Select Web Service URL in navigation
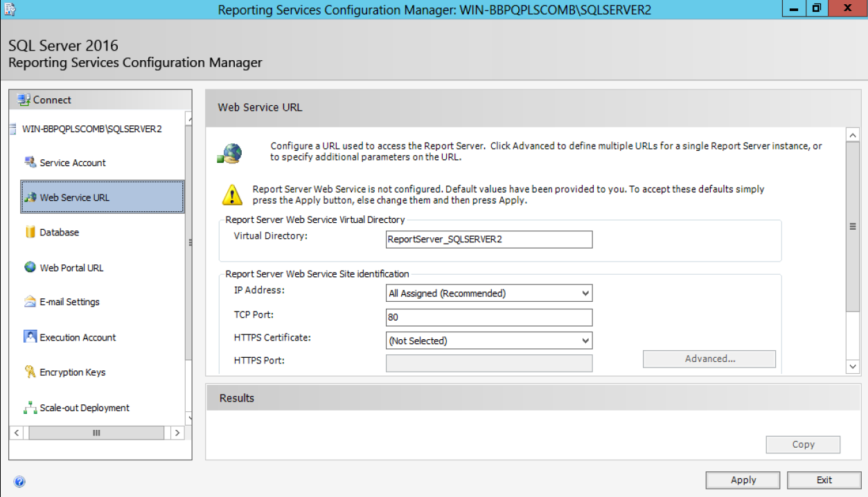 103,197
